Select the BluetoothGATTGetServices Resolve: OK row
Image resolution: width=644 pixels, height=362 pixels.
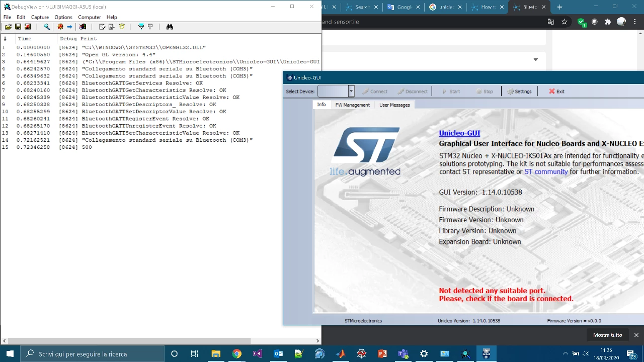click(160, 83)
